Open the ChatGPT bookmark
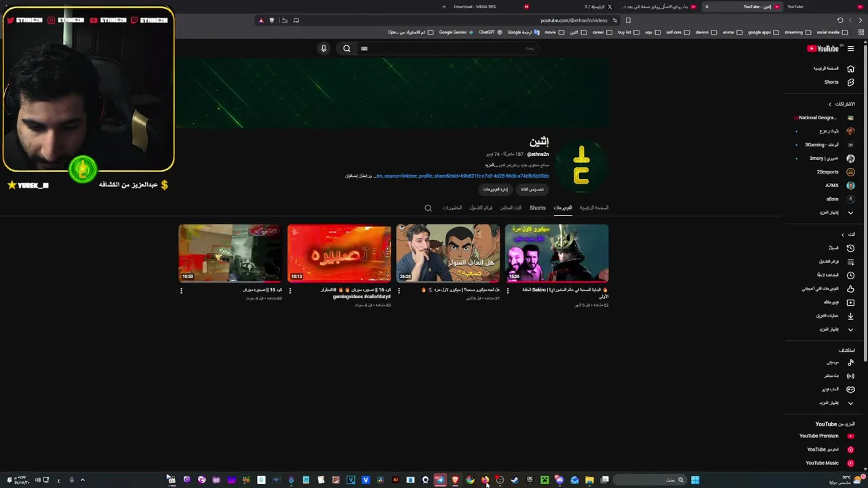 point(491,32)
